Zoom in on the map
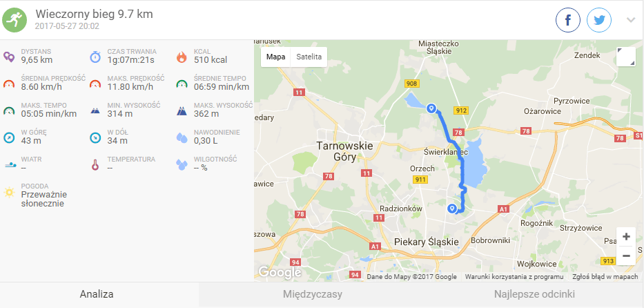Image resolution: width=644 pixels, height=308 pixels. (x=626, y=237)
